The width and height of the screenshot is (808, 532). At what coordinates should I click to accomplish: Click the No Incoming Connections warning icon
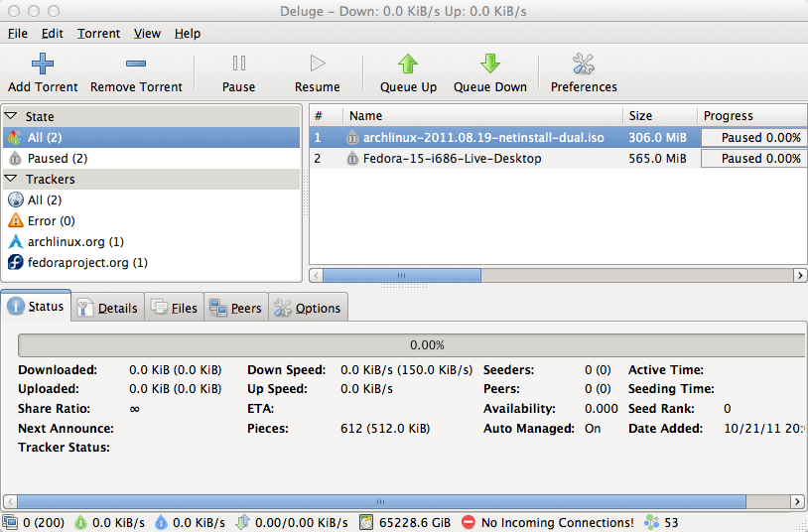point(468,523)
